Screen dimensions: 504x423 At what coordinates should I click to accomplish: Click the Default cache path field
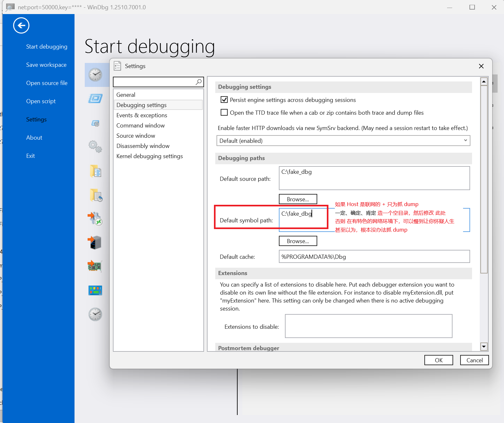tap(374, 257)
